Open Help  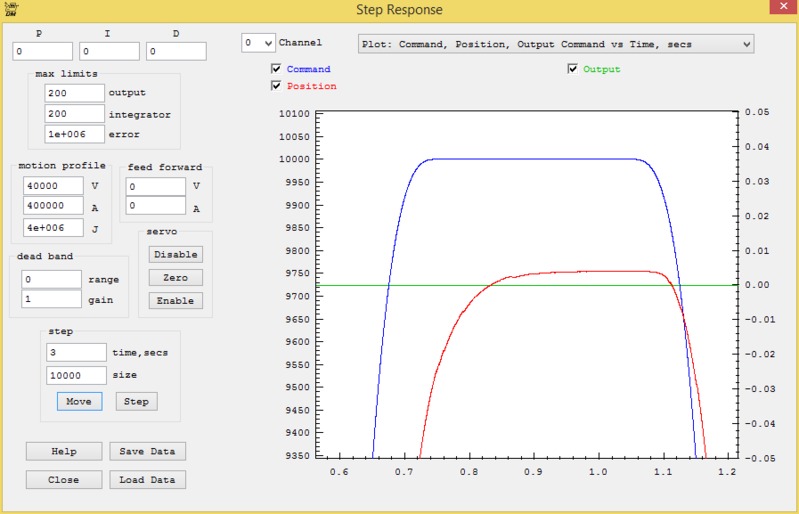pos(63,451)
